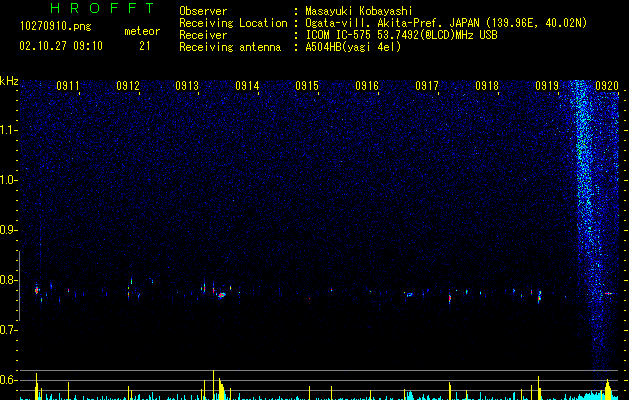This screenshot has width=629, height=400.
Task: Click the 1.1 kHz axis label
Action: (x=9, y=130)
